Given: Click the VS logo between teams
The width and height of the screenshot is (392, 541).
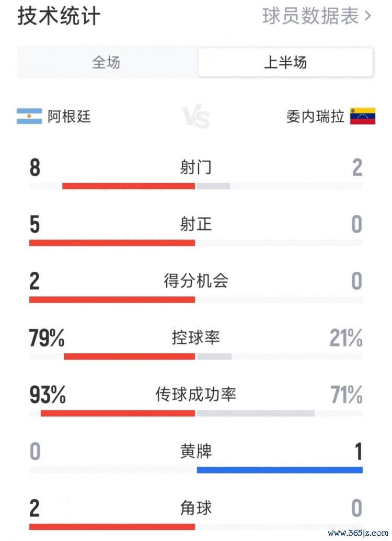Looking at the screenshot, I should click(195, 117).
